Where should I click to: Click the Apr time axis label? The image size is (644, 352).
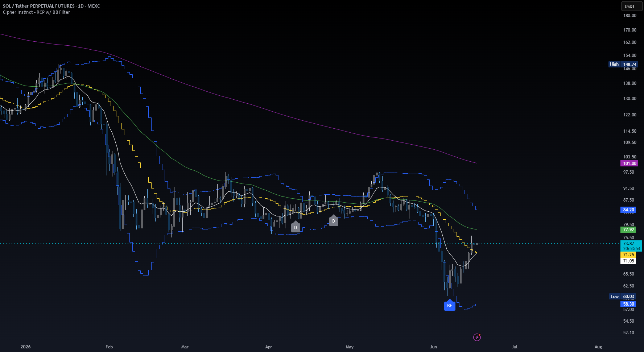click(x=269, y=347)
